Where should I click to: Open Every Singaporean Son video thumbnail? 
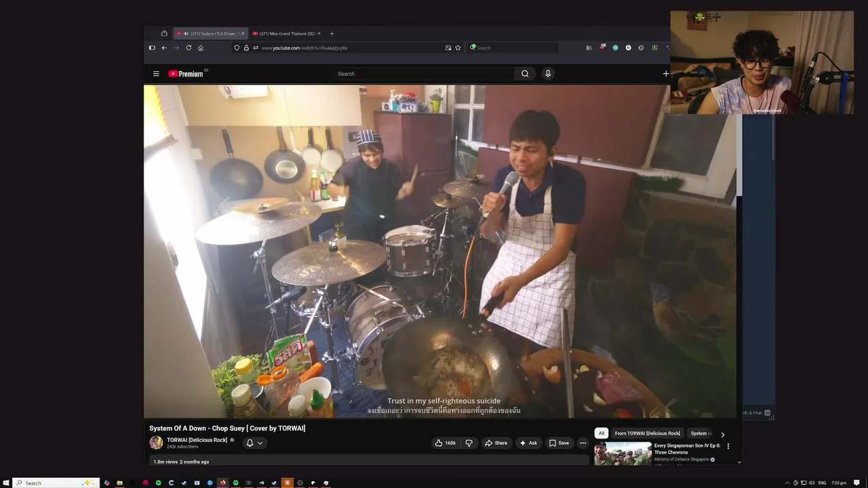point(623,453)
